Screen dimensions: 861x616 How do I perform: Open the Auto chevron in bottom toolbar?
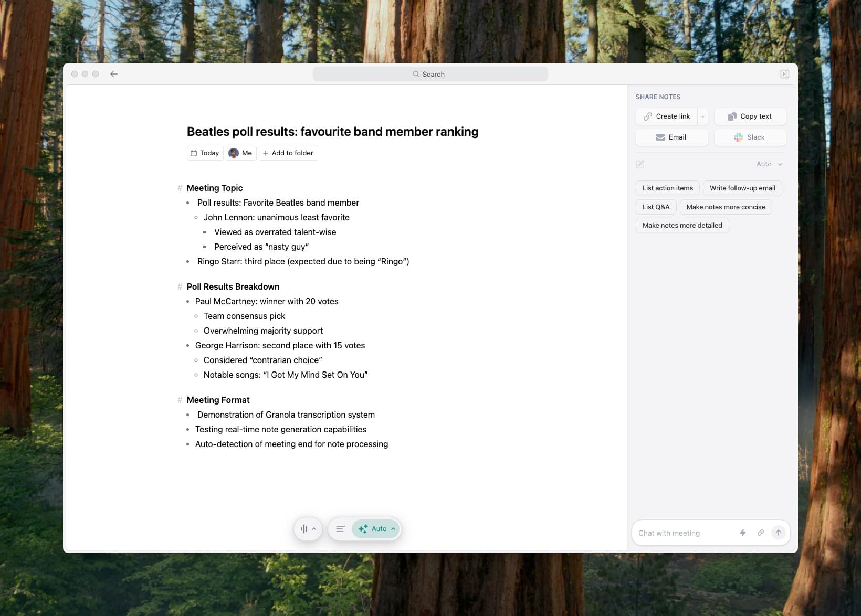tap(393, 529)
